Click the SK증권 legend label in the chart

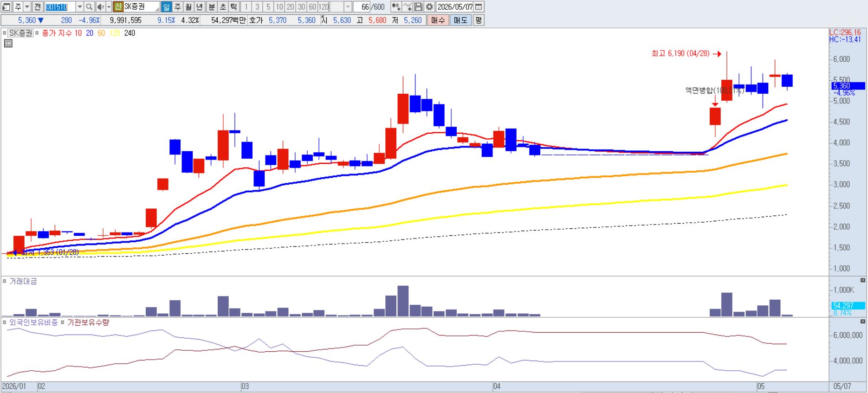21,33
